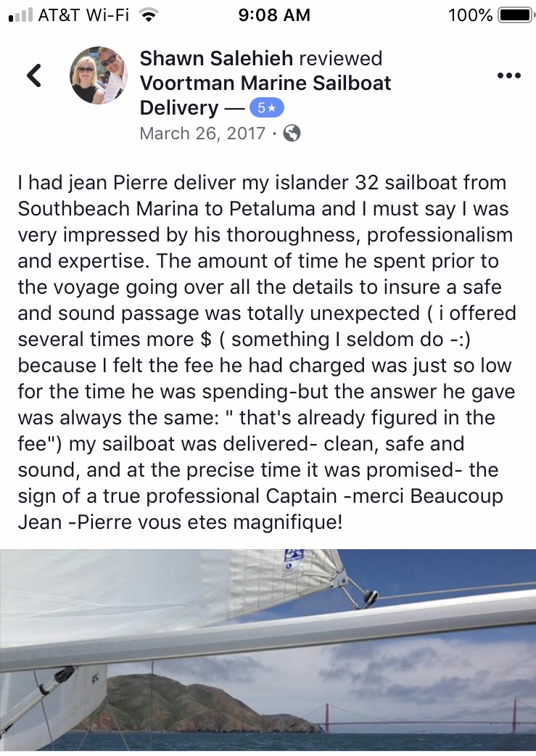Open the attached sailboat photo
This screenshot has width=536, height=756.
[x=268, y=650]
